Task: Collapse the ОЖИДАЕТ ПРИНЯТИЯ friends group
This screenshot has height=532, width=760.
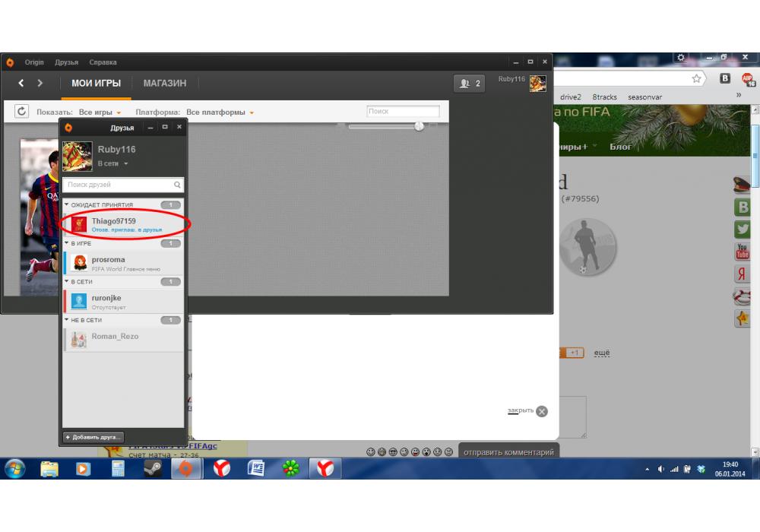Action: point(67,205)
